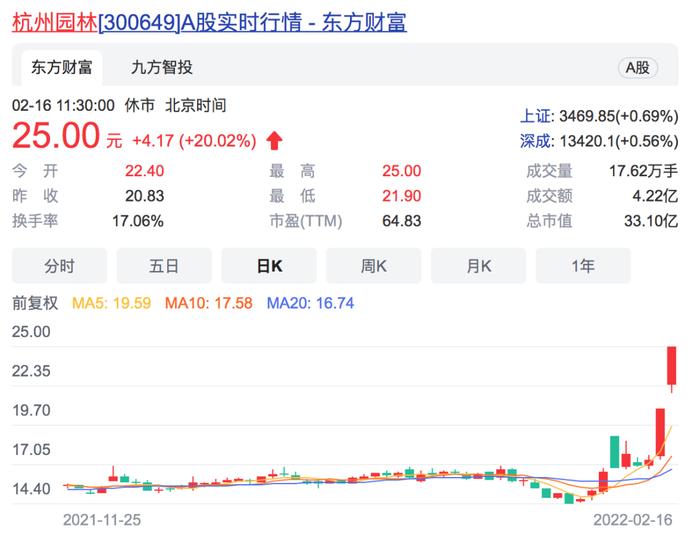Select the 月K chart tab
Image resolution: width=700 pixels, height=536 pixels.
pos(478,266)
